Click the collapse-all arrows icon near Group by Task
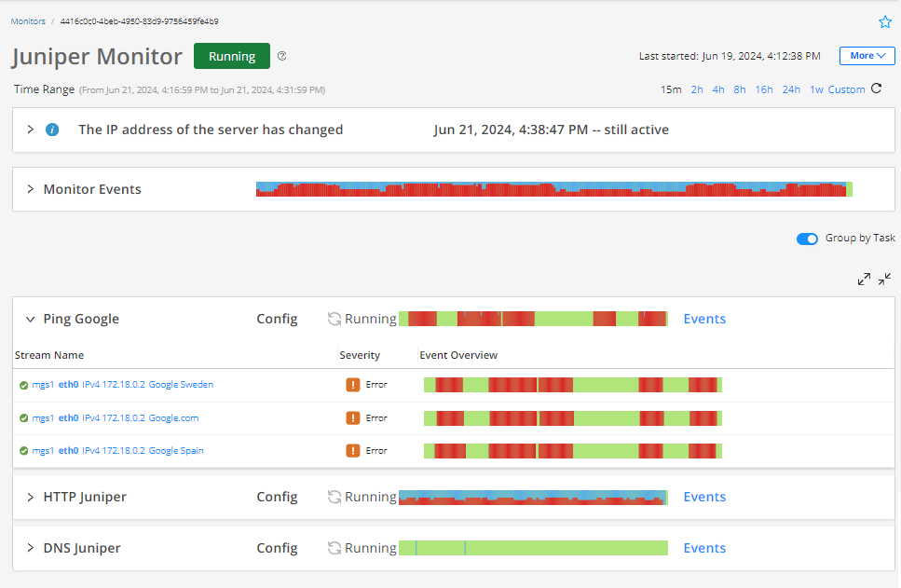 click(884, 279)
